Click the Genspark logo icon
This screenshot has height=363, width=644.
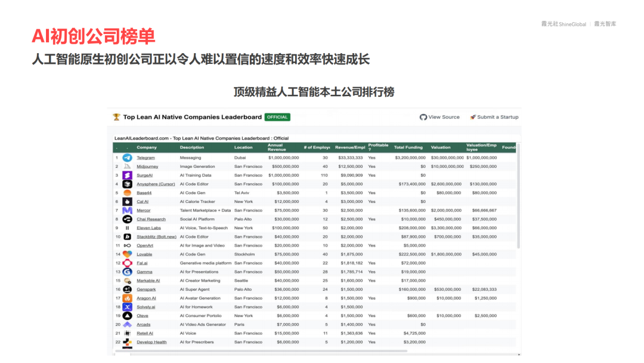click(x=128, y=289)
